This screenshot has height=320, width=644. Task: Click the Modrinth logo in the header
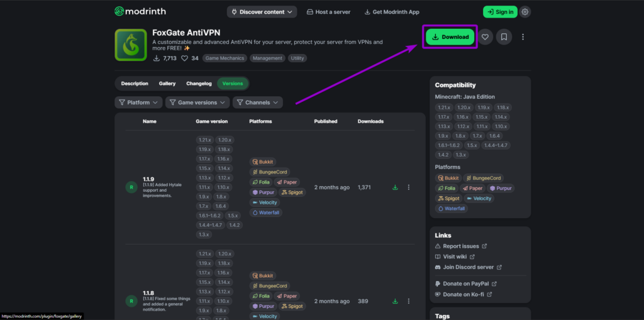(140, 11)
